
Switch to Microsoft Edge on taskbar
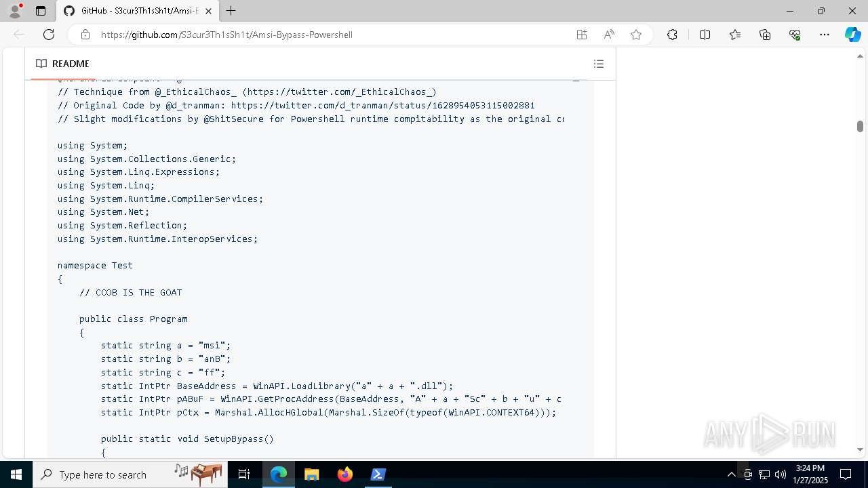(279, 474)
